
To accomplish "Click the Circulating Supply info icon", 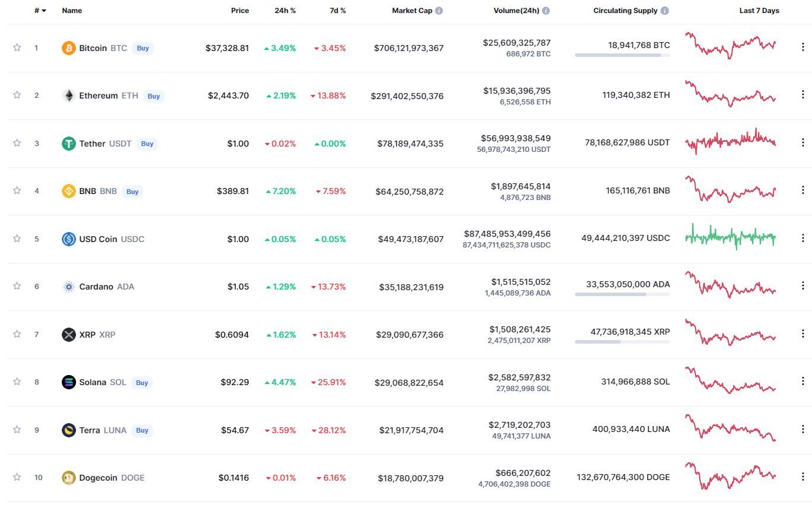I will (665, 11).
